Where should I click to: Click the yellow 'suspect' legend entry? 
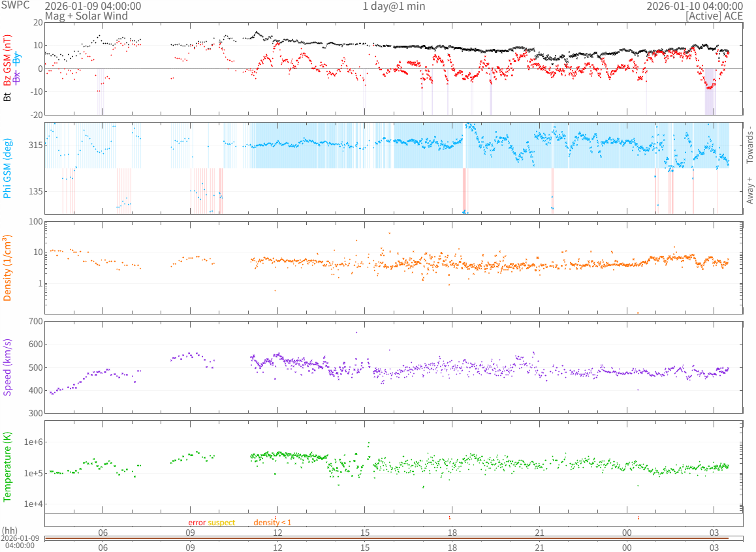tap(221, 523)
